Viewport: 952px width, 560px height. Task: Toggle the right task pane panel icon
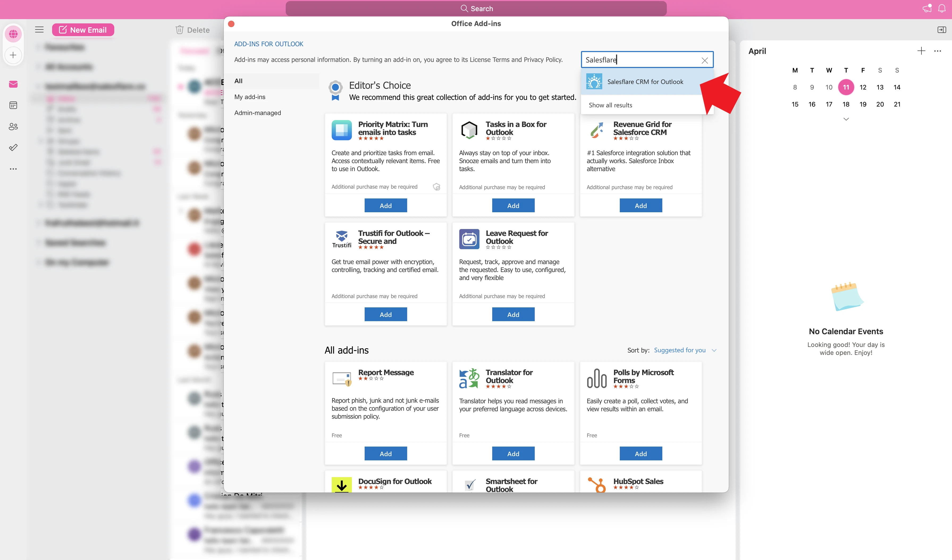(x=942, y=30)
